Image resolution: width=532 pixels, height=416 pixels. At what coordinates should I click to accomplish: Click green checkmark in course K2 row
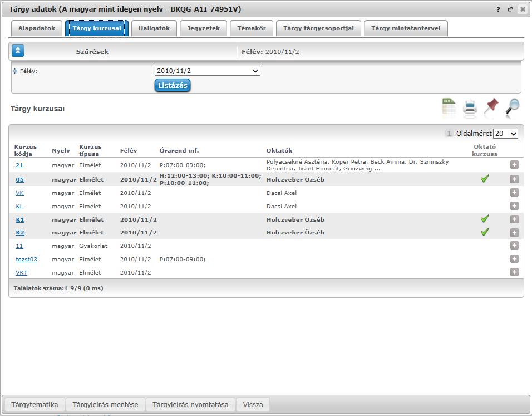485,232
